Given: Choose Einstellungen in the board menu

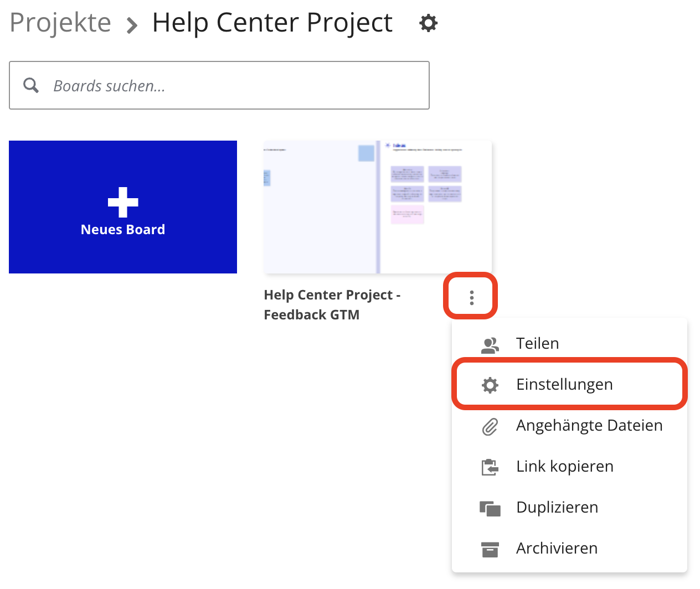Looking at the screenshot, I should tap(564, 385).
